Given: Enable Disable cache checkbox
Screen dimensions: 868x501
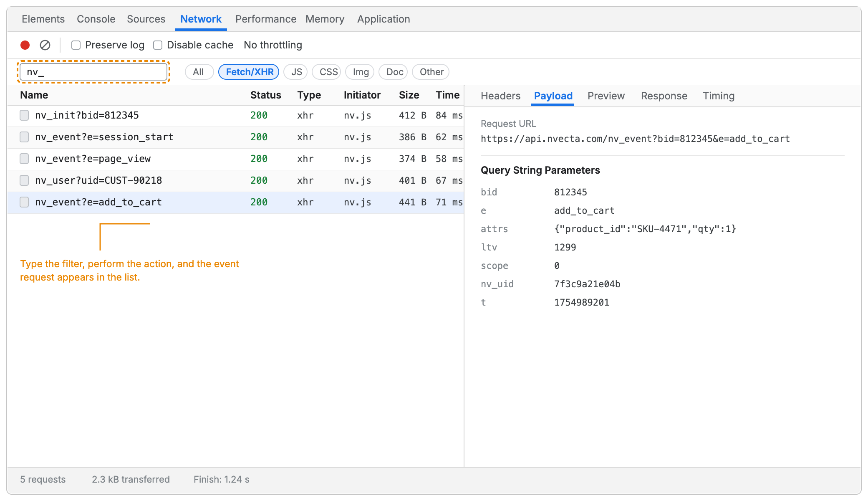Looking at the screenshot, I should 158,45.
